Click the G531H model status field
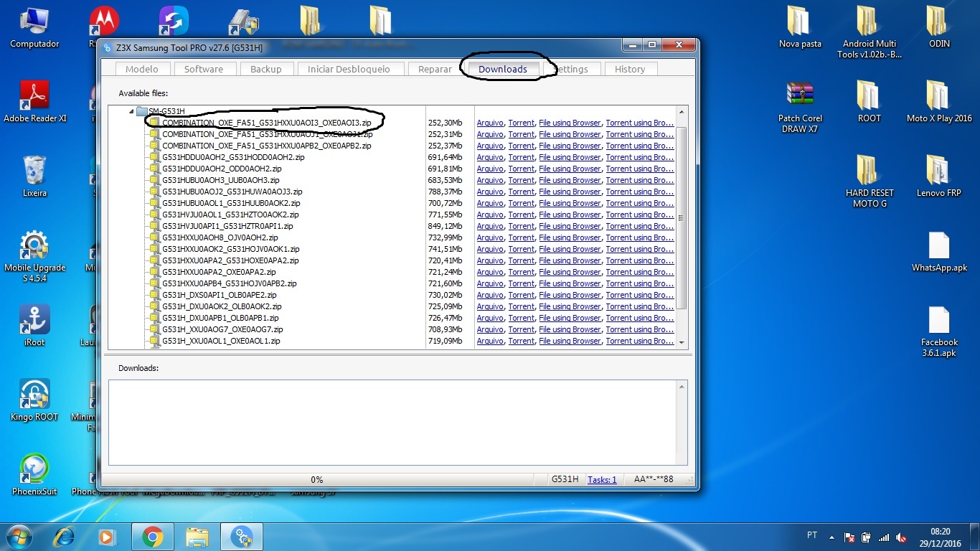Screen dimensions: 980x551 click(565, 479)
